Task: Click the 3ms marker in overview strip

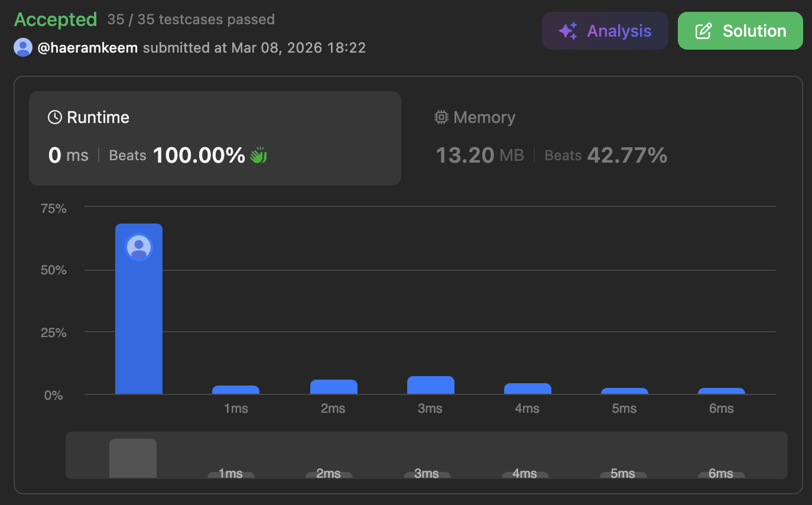Action: [427, 474]
